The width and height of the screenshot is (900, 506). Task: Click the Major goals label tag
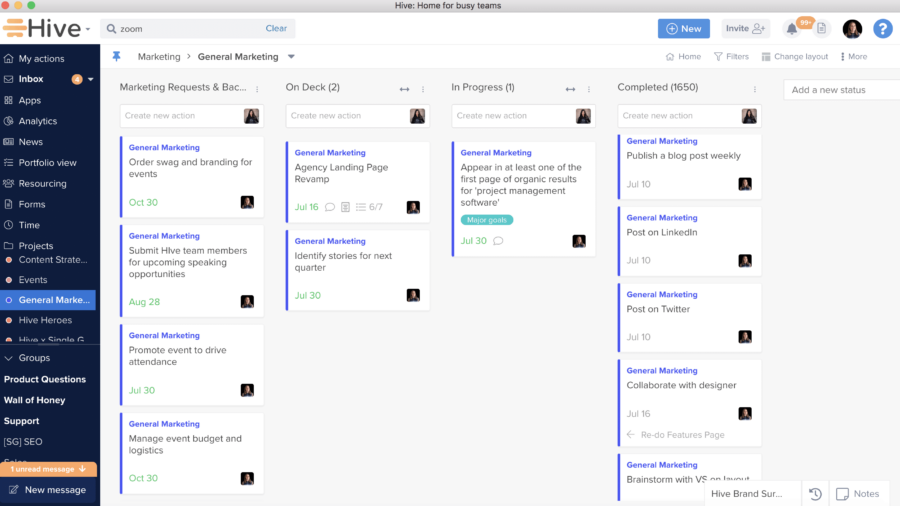[x=487, y=220]
